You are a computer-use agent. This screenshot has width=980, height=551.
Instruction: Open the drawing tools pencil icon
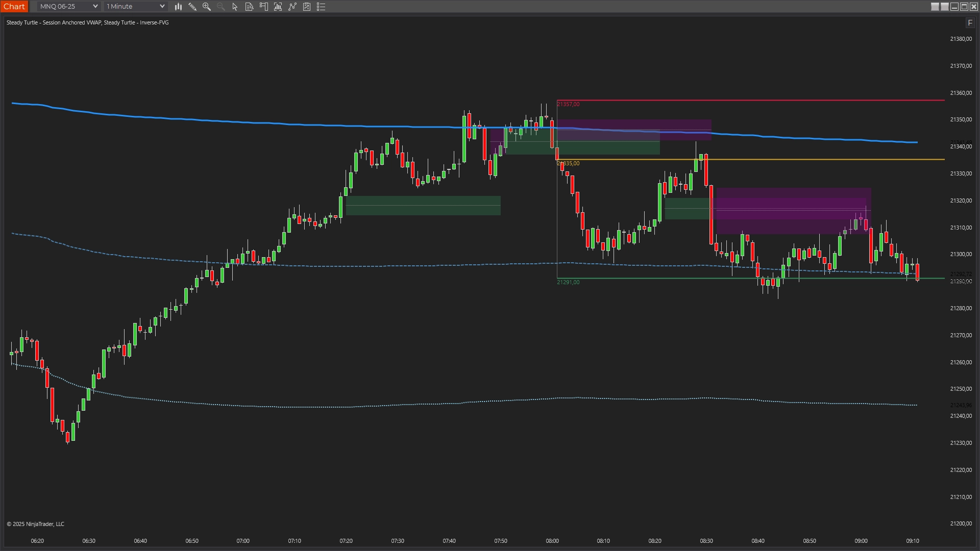(x=192, y=7)
